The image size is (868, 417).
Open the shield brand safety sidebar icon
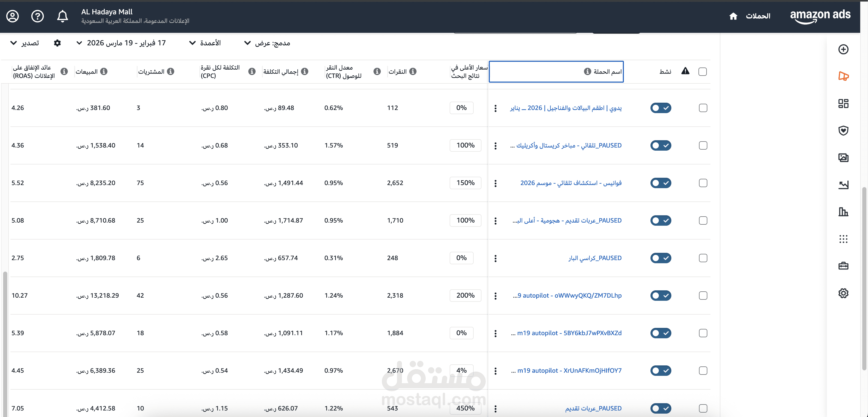[843, 130]
